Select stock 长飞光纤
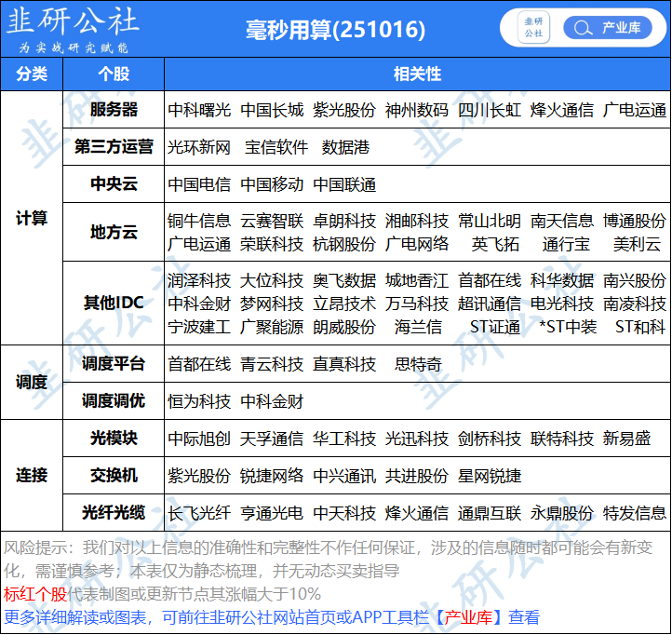 pos(199,513)
